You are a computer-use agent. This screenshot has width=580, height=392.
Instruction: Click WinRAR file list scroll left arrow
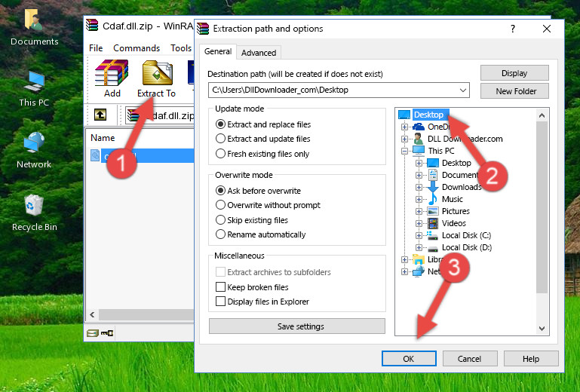[93, 314]
